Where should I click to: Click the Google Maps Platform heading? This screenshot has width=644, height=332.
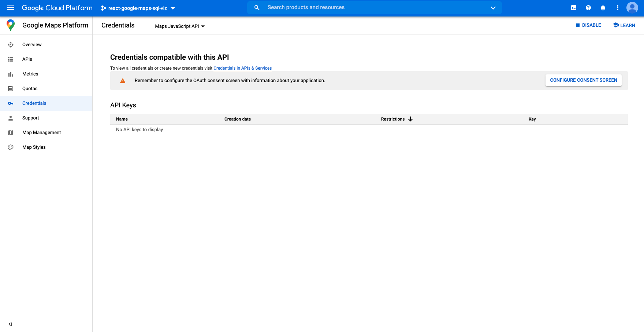55,25
